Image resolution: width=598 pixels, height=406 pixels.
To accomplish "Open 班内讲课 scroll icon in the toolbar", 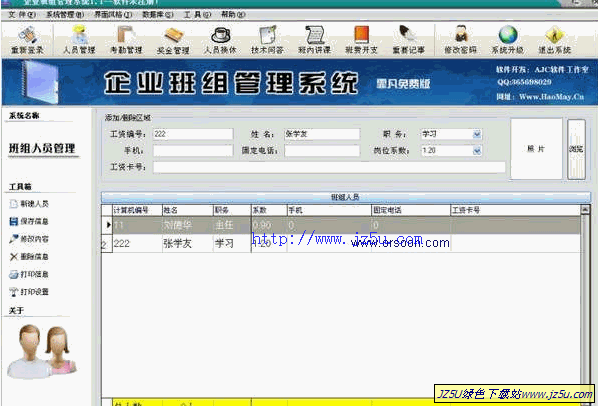I will (314, 40).
